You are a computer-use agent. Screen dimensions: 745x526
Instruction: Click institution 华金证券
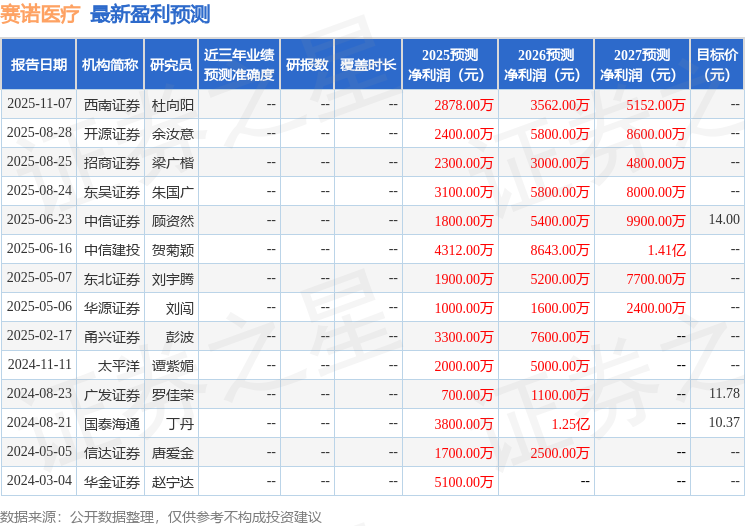click(x=112, y=482)
